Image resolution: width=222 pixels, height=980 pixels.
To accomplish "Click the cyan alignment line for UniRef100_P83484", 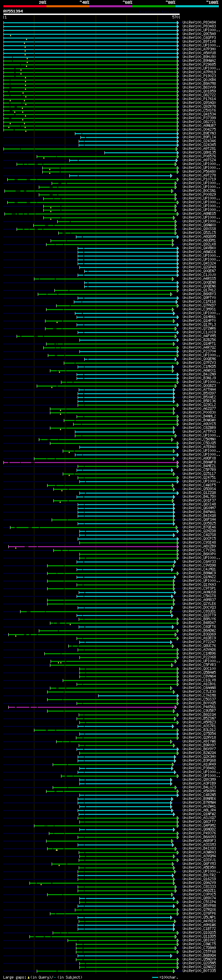I will coord(91,23).
